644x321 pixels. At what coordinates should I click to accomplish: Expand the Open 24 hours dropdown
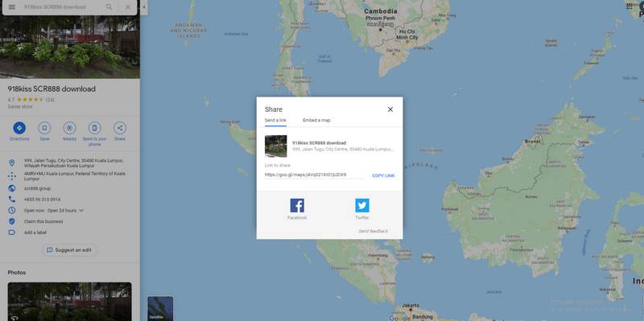click(81, 210)
